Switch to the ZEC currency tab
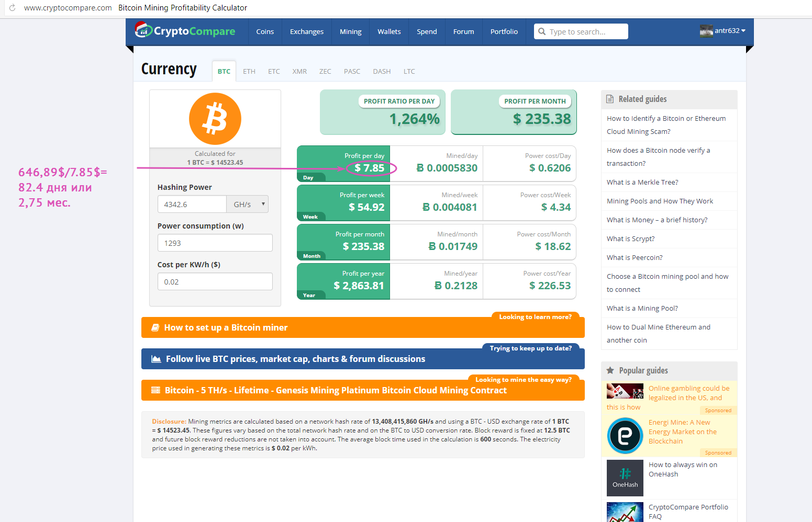The width and height of the screenshot is (812, 522). [x=325, y=71]
